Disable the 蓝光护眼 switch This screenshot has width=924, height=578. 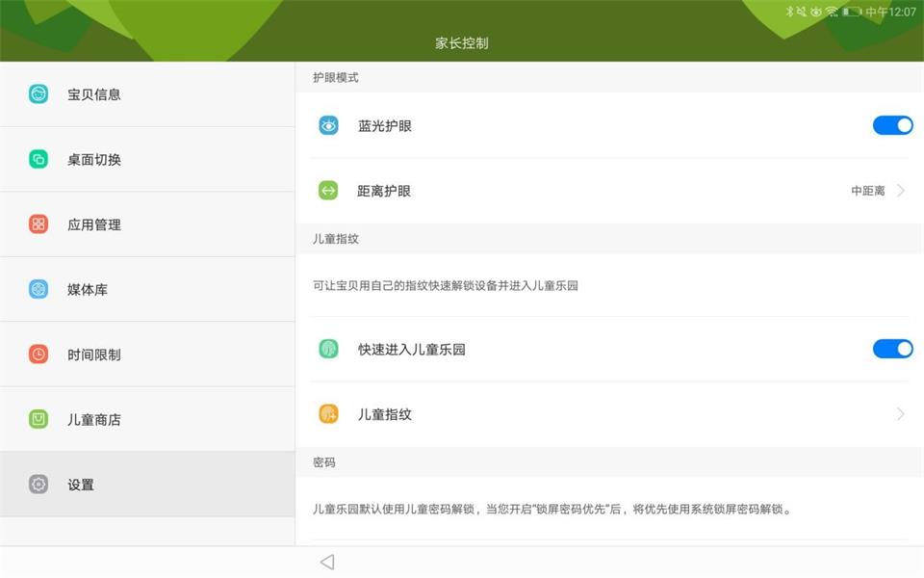point(893,125)
